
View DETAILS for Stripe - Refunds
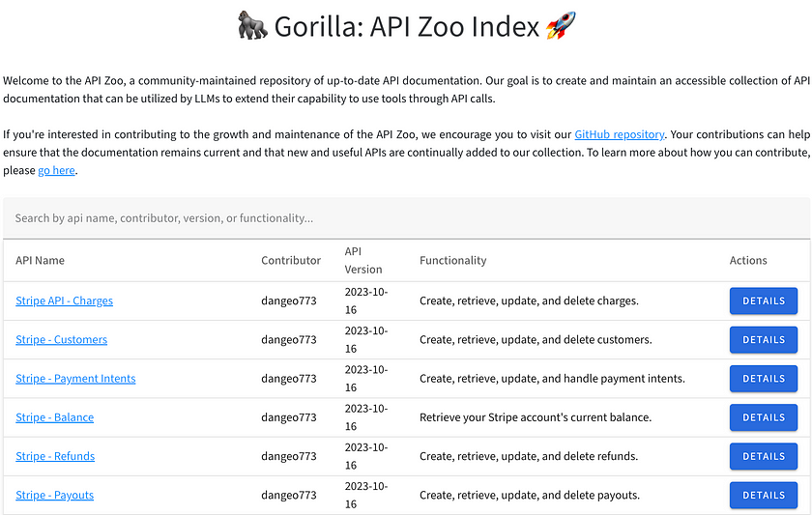click(764, 456)
